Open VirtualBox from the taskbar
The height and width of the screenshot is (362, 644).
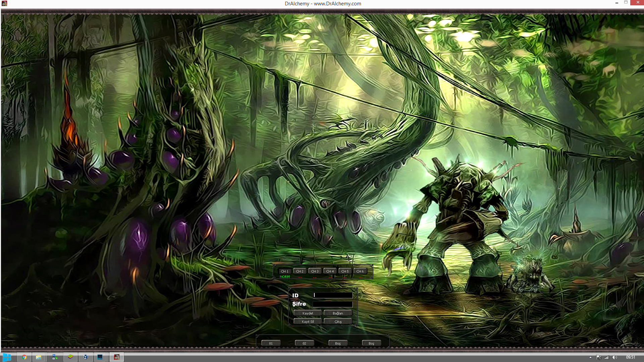(86, 357)
